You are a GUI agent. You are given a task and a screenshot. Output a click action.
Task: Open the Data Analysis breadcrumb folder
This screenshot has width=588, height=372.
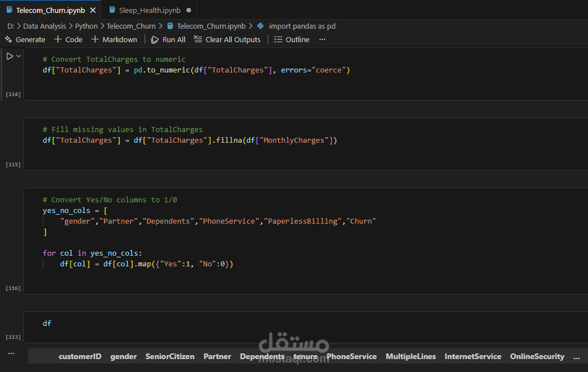(x=44, y=26)
